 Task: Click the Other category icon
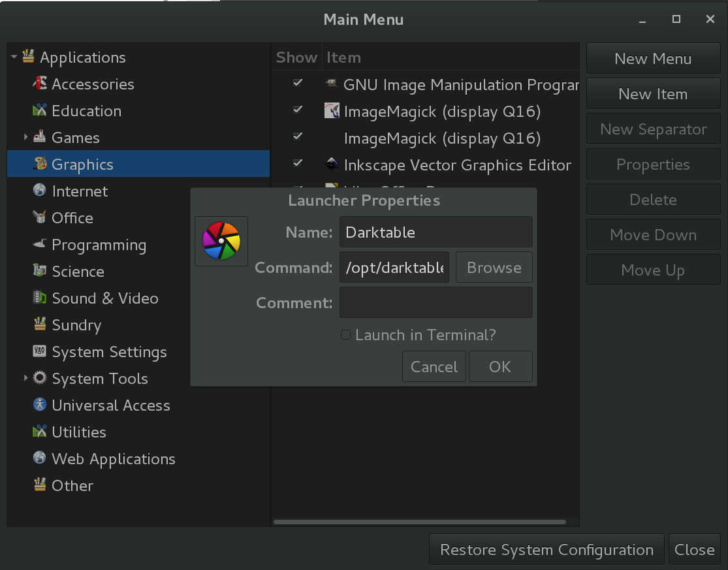click(40, 484)
